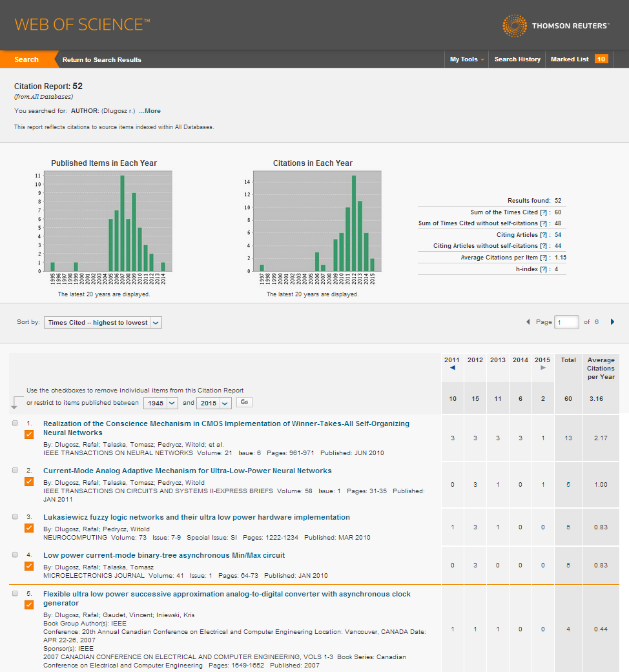
Task: Tick the grey checkbox for item 2
Action: [15, 470]
